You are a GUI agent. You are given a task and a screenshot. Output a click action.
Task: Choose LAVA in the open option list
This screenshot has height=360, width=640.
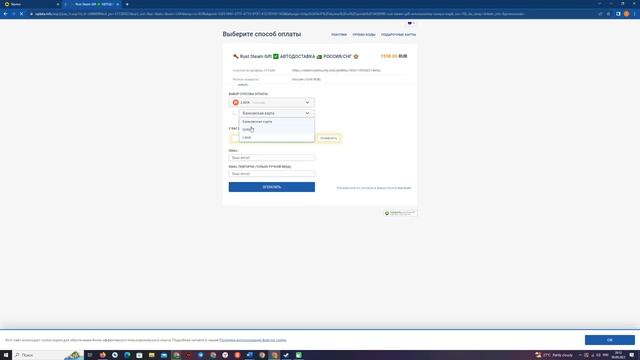pyautogui.click(x=276, y=138)
